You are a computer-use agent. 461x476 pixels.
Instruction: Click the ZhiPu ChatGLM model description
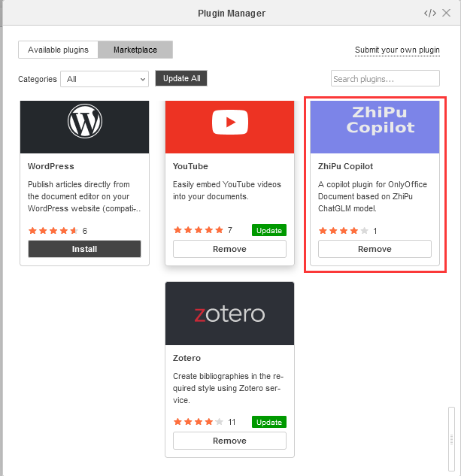coord(372,196)
